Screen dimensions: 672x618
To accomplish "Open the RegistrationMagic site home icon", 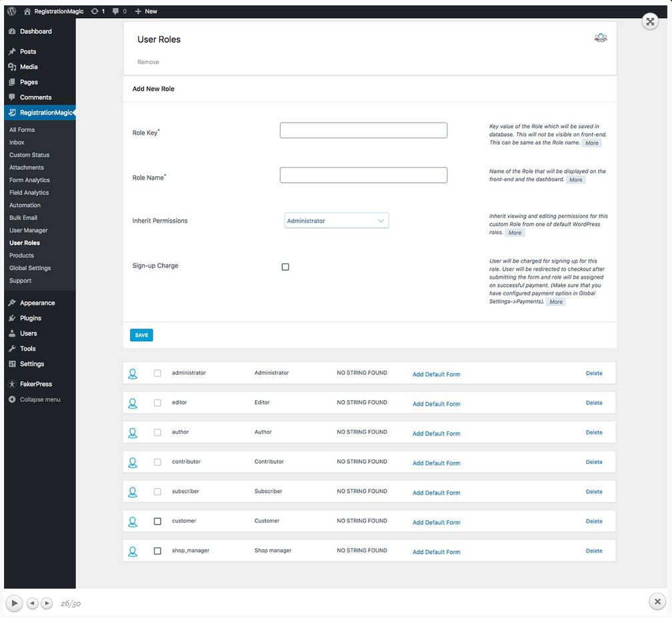I will pyautogui.click(x=27, y=11).
